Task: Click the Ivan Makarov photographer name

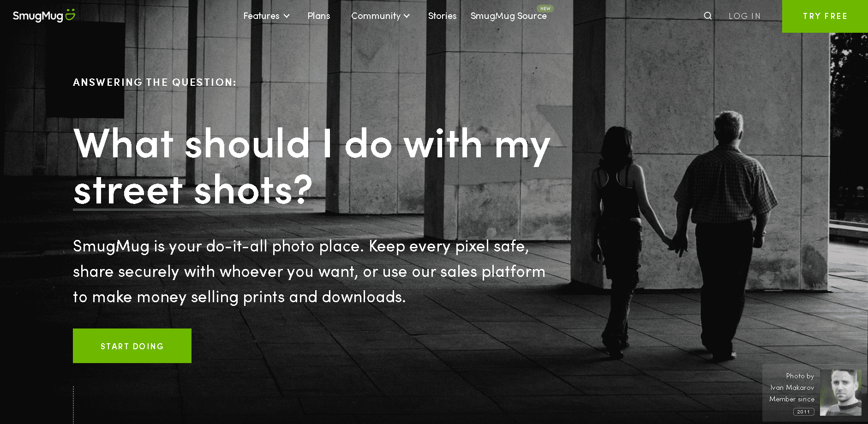Action: (792, 388)
